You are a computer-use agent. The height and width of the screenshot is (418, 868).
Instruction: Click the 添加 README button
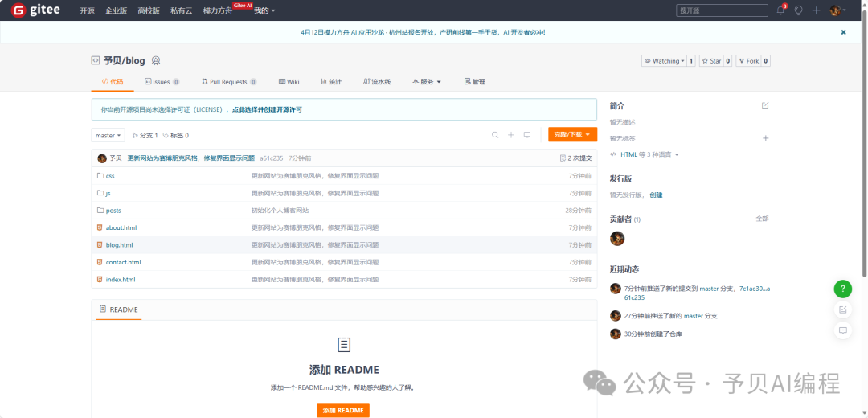click(x=343, y=410)
